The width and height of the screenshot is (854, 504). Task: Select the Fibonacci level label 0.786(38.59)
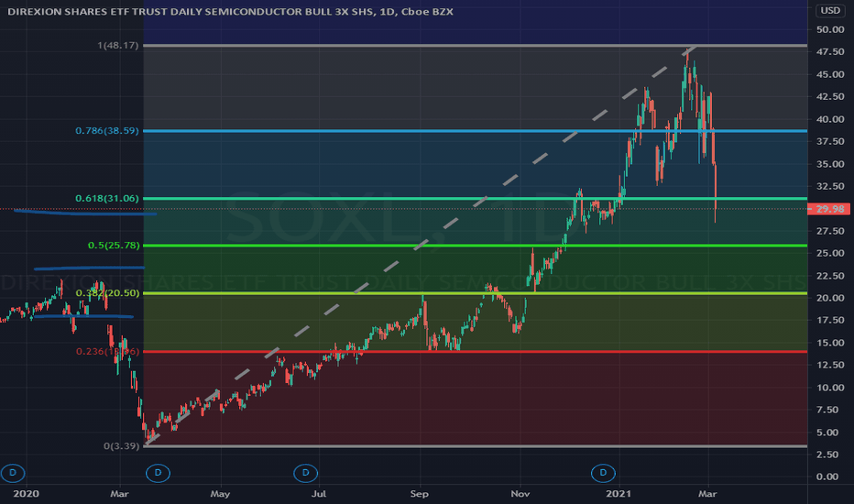point(107,131)
